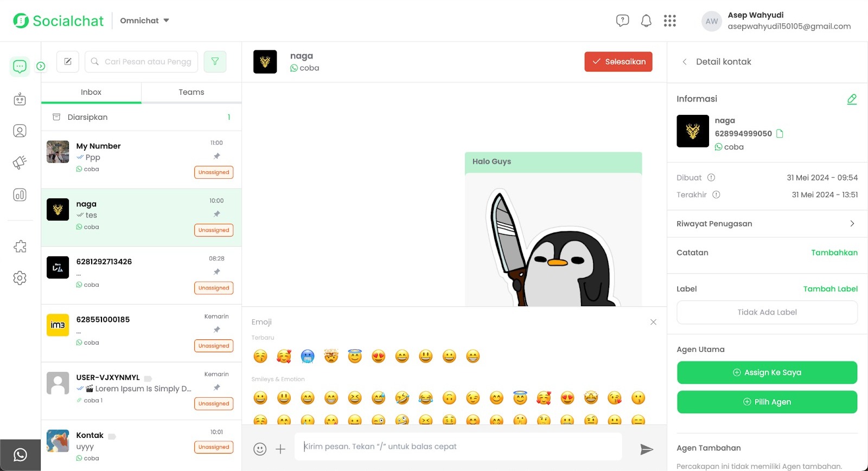The image size is (868, 471).
Task: Click Assign Ke Saya button
Action: 767,372
